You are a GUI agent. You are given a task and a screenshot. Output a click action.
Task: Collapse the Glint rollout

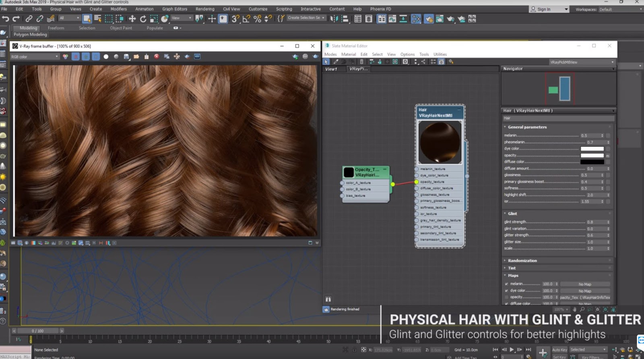click(512, 214)
